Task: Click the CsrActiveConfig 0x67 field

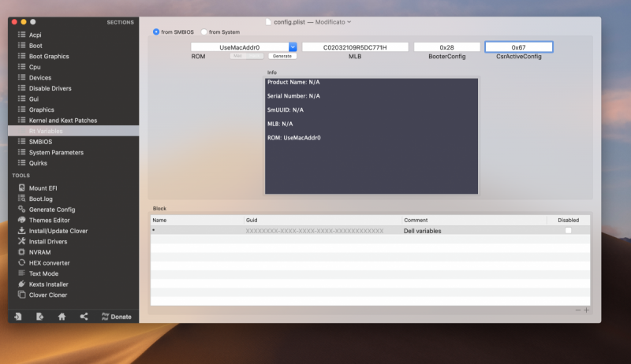Action: pos(518,47)
